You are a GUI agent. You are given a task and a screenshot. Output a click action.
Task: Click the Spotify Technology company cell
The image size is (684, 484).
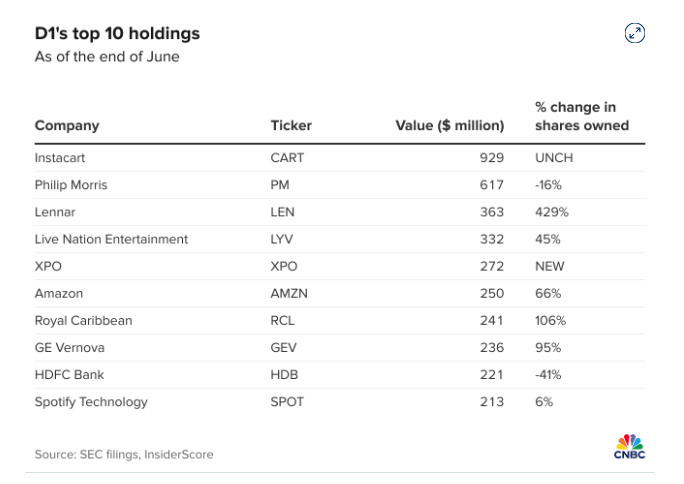tap(91, 402)
